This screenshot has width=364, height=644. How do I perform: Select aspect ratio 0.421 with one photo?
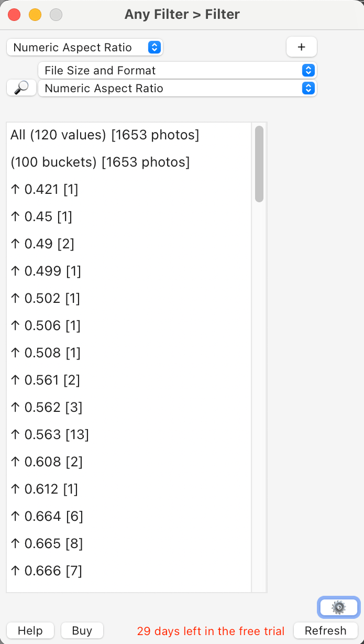click(x=45, y=189)
